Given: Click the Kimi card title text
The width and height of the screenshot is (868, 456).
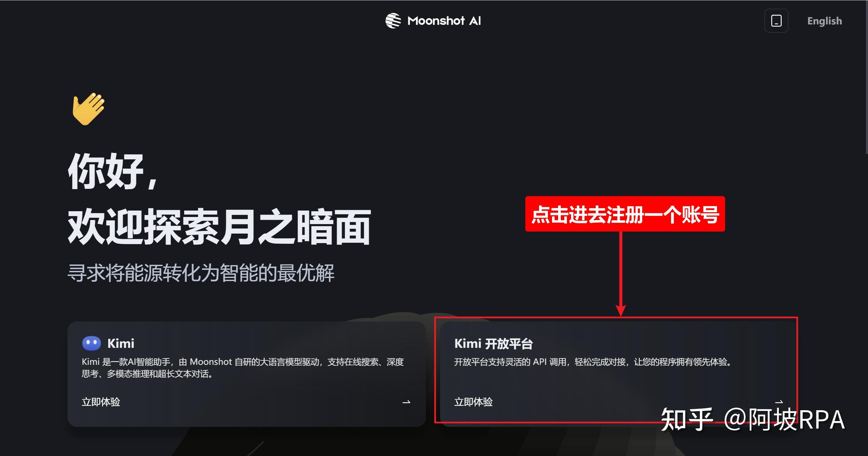Looking at the screenshot, I should click(x=121, y=343).
